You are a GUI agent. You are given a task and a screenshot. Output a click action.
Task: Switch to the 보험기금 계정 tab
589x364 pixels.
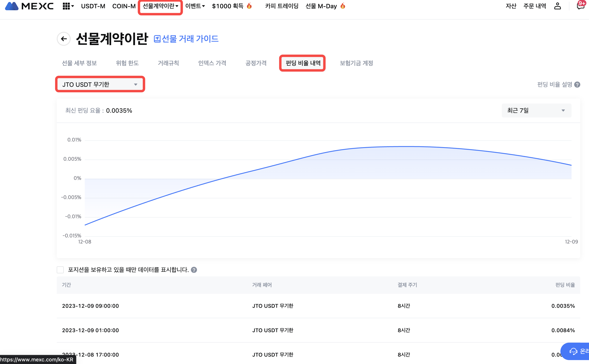356,63
